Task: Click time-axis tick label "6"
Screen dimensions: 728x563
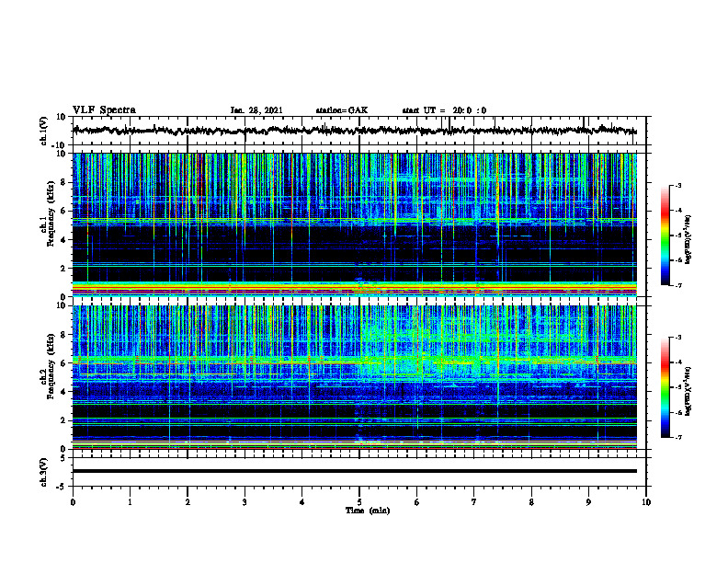Action: click(x=417, y=502)
